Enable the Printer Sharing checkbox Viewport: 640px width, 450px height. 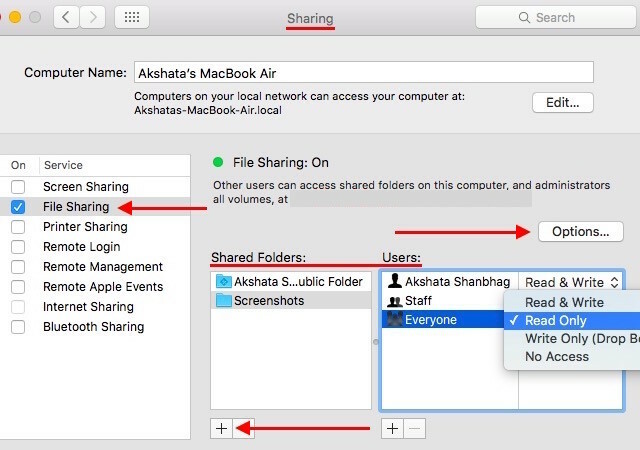(18, 227)
